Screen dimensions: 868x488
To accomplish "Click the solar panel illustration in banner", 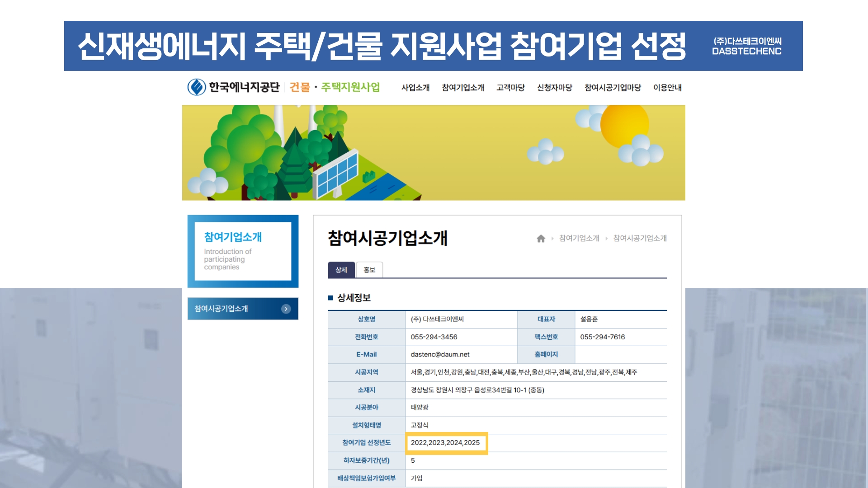I will coord(336,174).
